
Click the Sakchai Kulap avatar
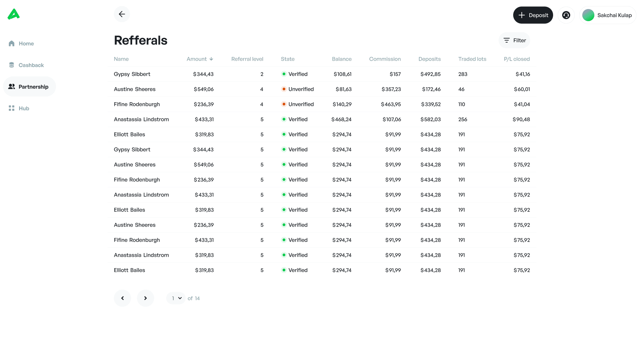click(588, 15)
